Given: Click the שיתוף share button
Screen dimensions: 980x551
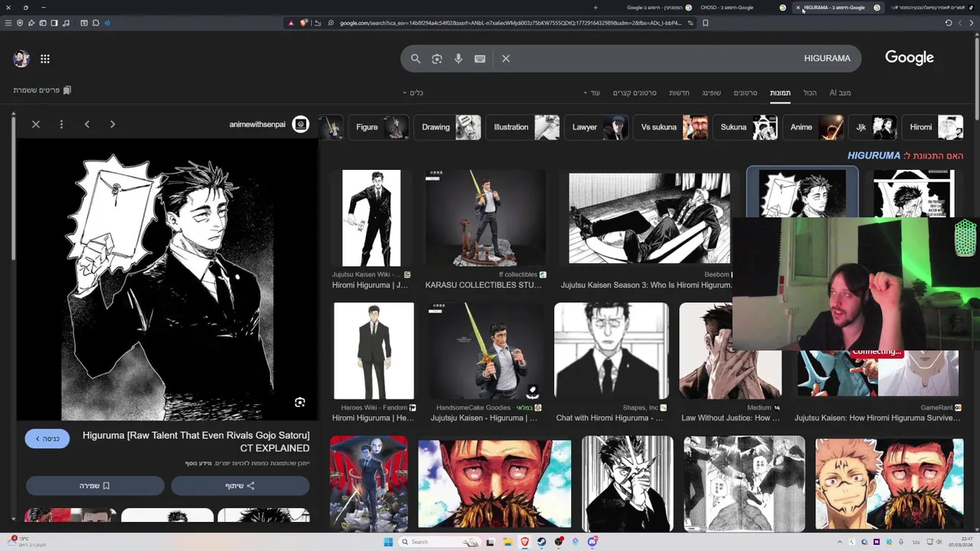Looking at the screenshot, I should 240,486.
